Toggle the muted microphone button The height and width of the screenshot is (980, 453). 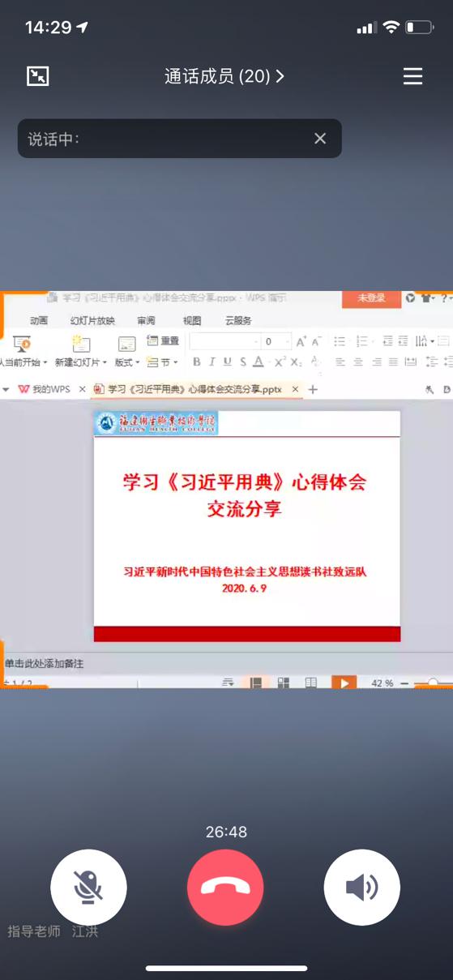(88, 888)
